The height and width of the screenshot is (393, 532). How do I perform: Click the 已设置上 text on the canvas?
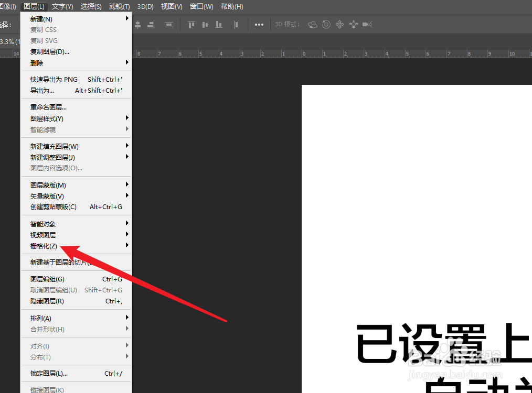tap(444, 343)
